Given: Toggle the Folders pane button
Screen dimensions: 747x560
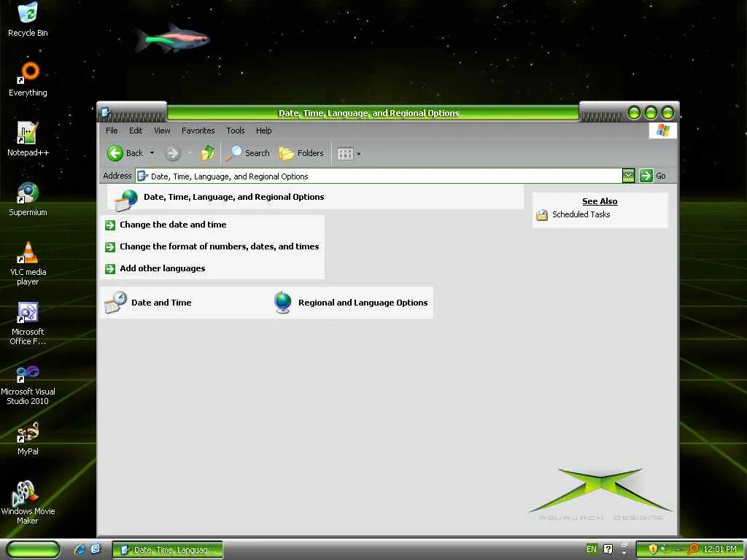Looking at the screenshot, I should click(301, 153).
